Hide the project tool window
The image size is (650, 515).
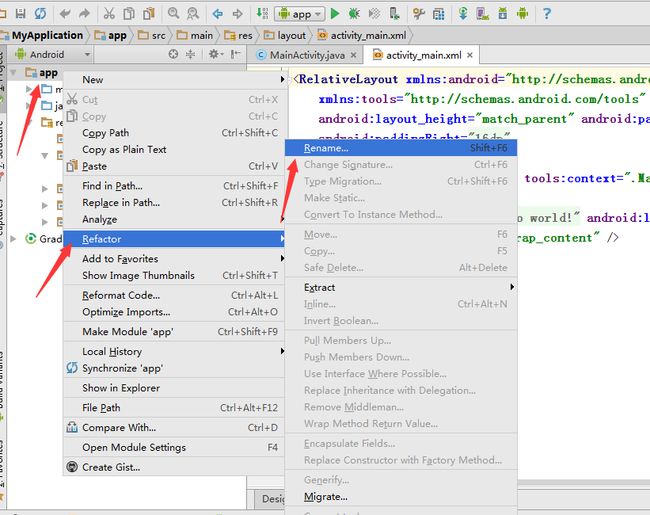pos(235,54)
